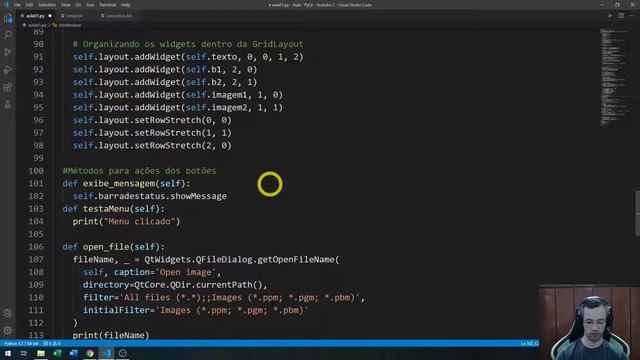Screen dimensions: 640x360
Task: Open Word from the taskbar
Action: click(73, 353)
